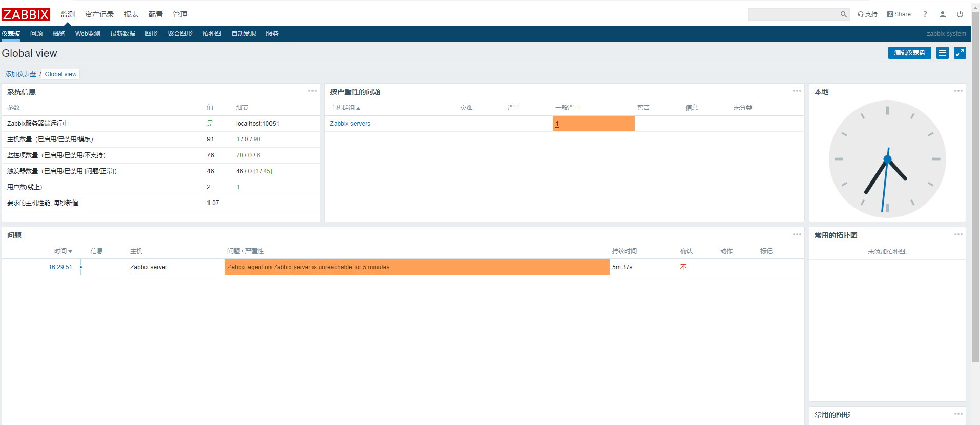Image resolution: width=980 pixels, height=425 pixels.
Task: Open the agent unreachable problem description
Action: tap(308, 267)
